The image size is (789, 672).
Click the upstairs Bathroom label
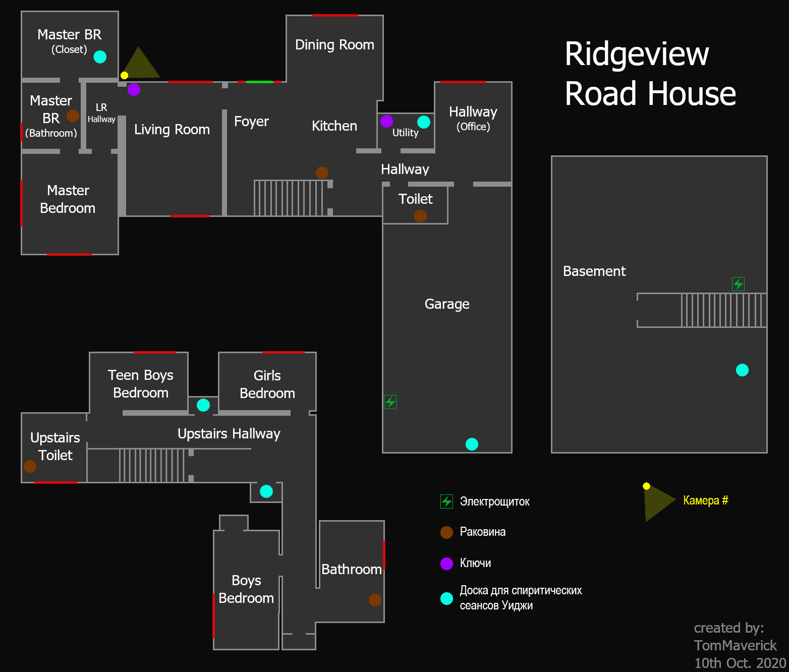click(352, 570)
